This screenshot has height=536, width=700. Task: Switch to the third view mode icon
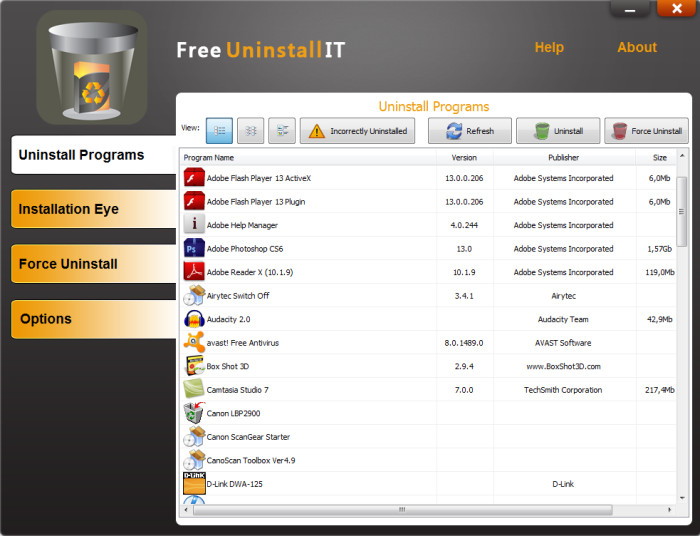point(282,131)
